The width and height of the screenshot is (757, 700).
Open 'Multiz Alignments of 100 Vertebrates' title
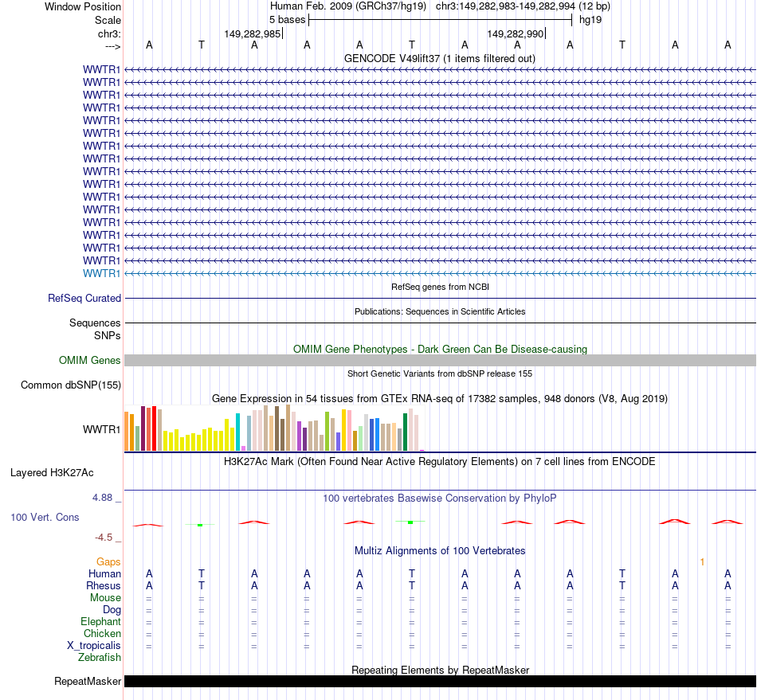click(440, 551)
